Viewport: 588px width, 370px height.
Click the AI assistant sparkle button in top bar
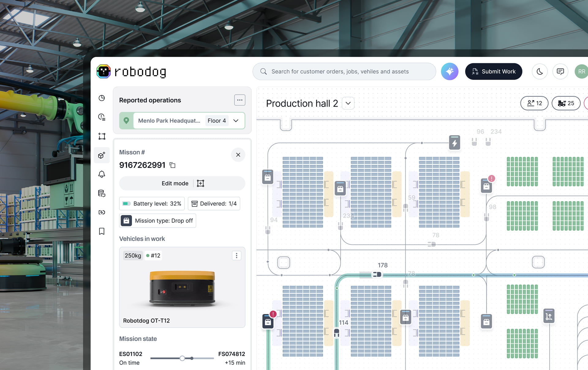[450, 71]
